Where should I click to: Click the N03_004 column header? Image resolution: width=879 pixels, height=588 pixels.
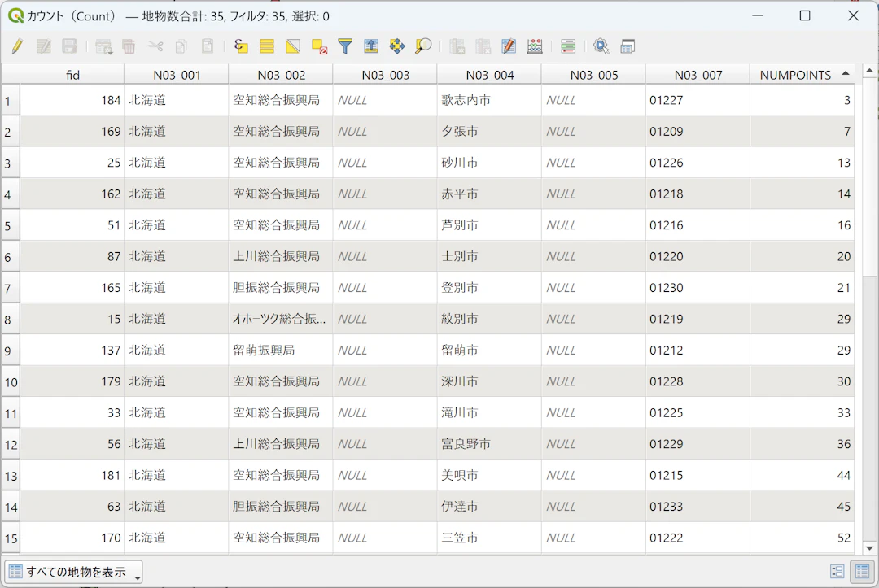pyautogui.click(x=489, y=75)
